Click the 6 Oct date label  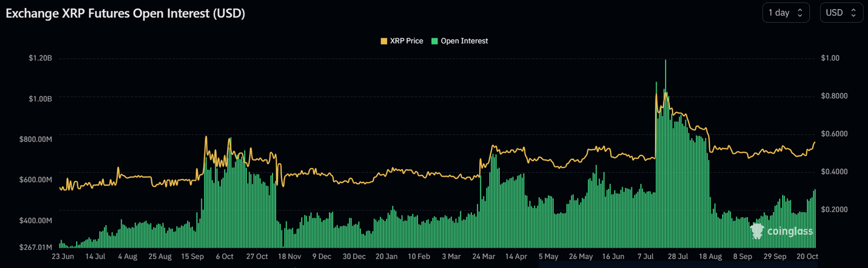224,257
